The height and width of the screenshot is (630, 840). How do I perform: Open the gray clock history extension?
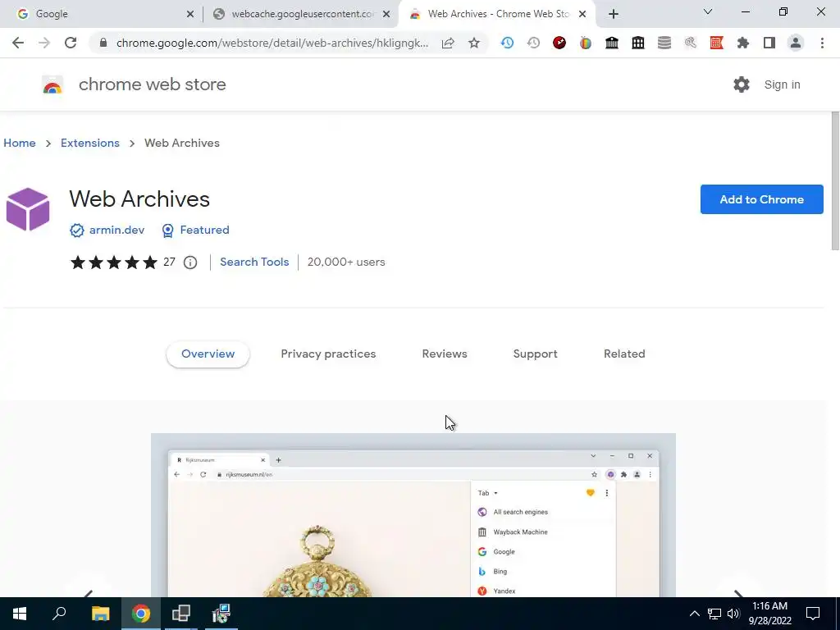point(533,43)
